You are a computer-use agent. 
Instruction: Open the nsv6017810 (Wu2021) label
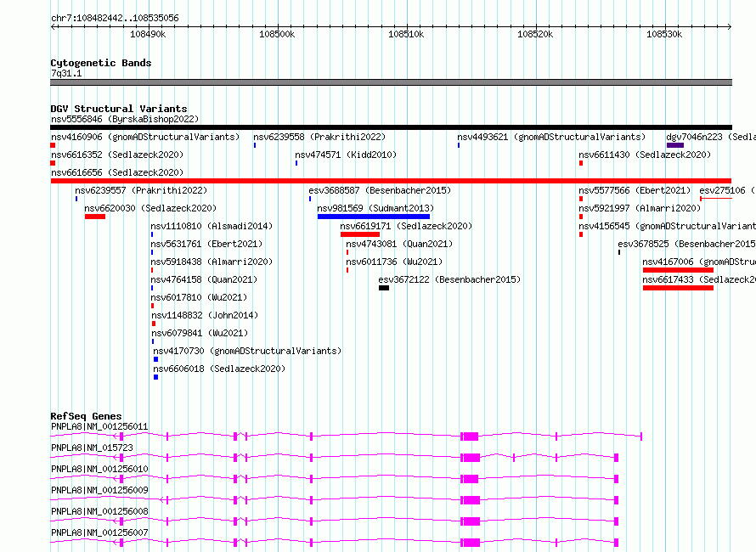(199, 297)
